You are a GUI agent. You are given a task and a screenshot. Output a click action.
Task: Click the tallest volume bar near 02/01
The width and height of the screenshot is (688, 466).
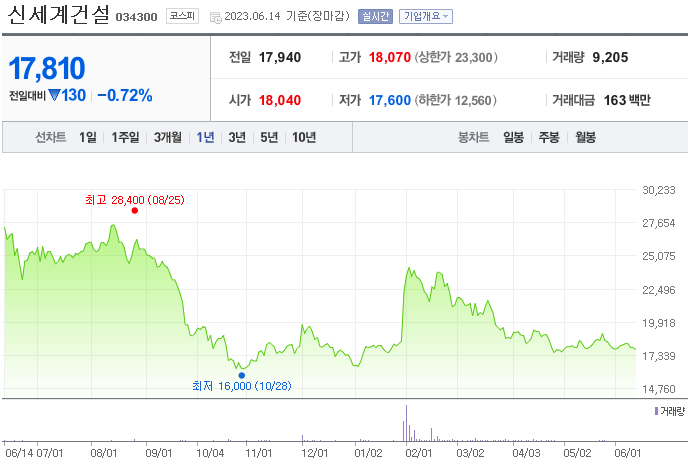click(x=406, y=423)
